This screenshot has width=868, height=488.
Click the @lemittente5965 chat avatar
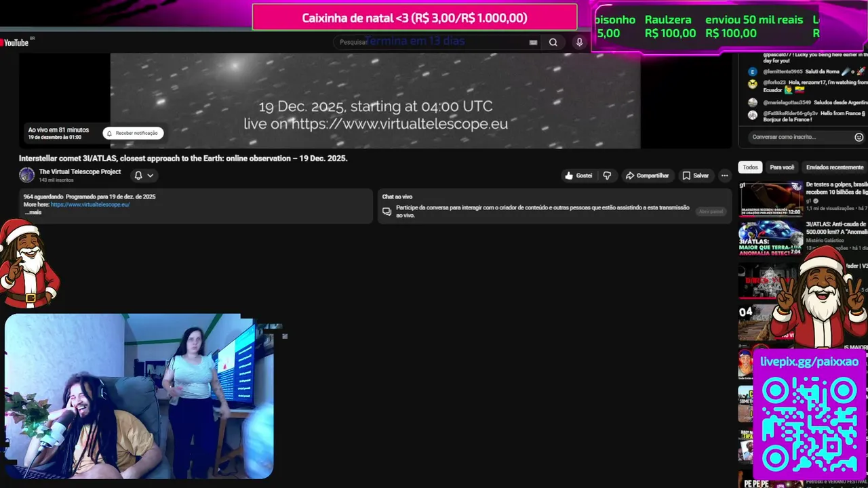tap(752, 71)
